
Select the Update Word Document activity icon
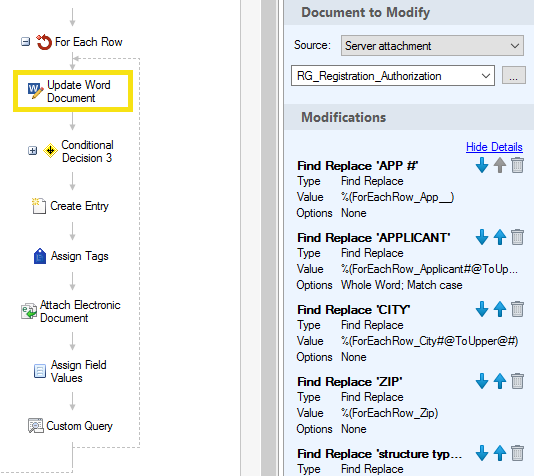click(35, 91)
